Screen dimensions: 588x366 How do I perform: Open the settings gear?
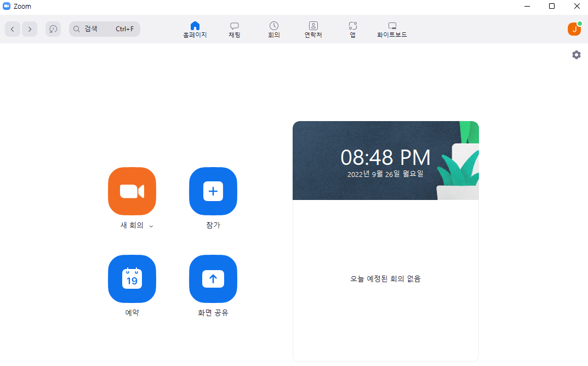576,55
